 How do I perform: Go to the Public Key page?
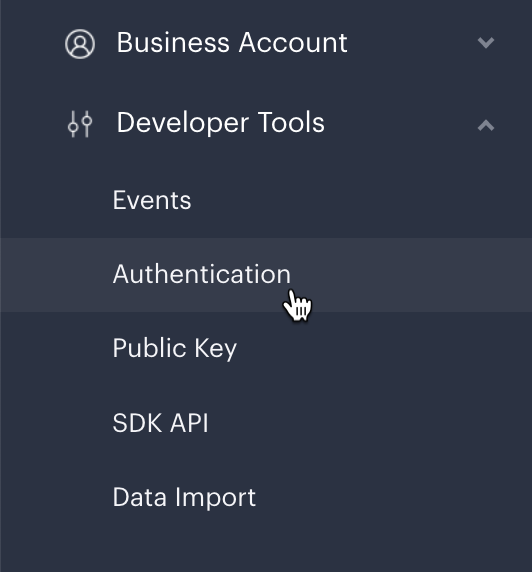(x=175, y=349)
